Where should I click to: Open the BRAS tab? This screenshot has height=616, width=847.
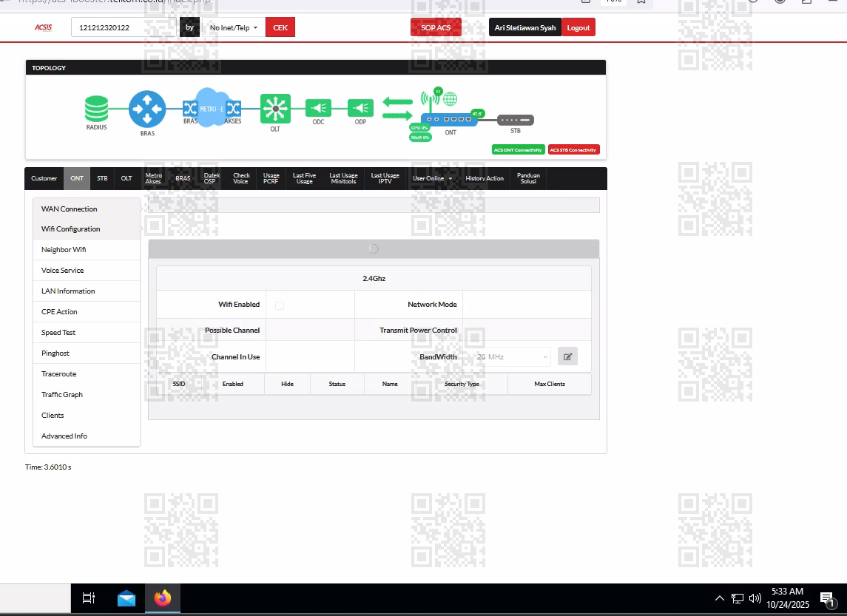(x=183, y=179)
